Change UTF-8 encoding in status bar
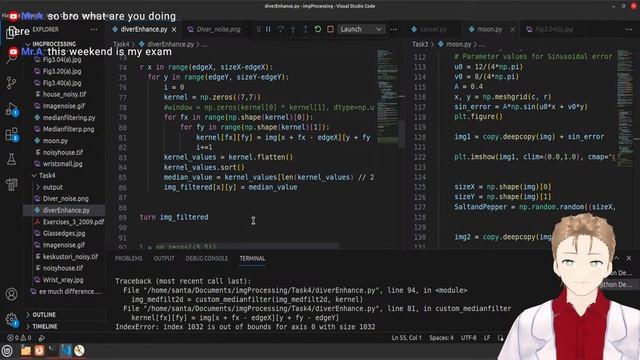 469,338
